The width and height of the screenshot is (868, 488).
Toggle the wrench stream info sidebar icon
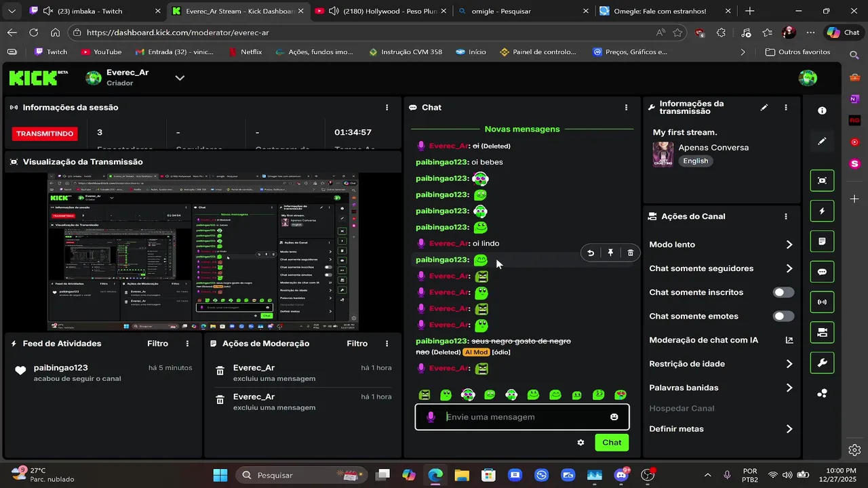click(822, 363)
